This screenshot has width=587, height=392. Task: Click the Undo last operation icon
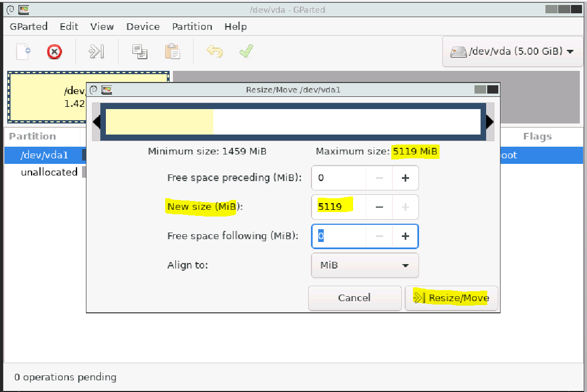[x=215, y=51]
